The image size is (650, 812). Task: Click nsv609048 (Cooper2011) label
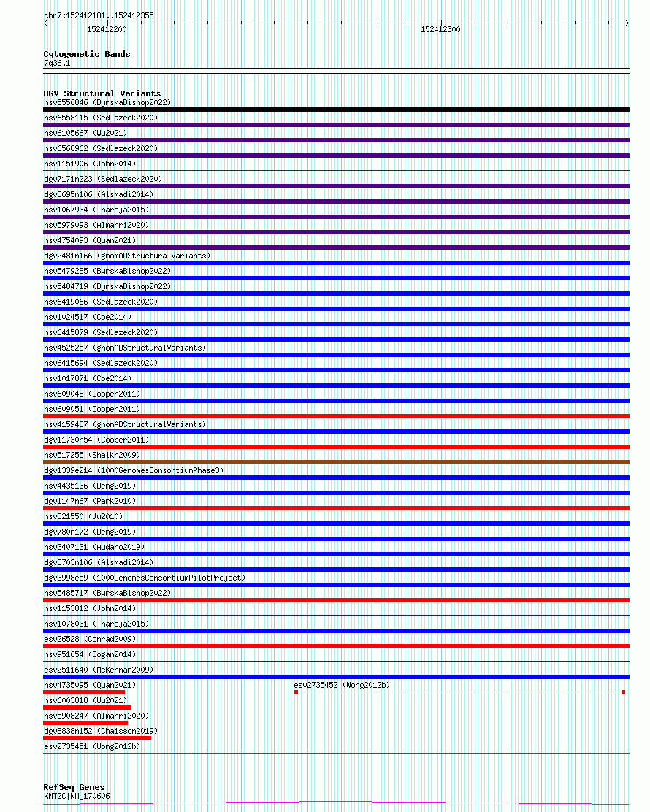tap(92, 394)
